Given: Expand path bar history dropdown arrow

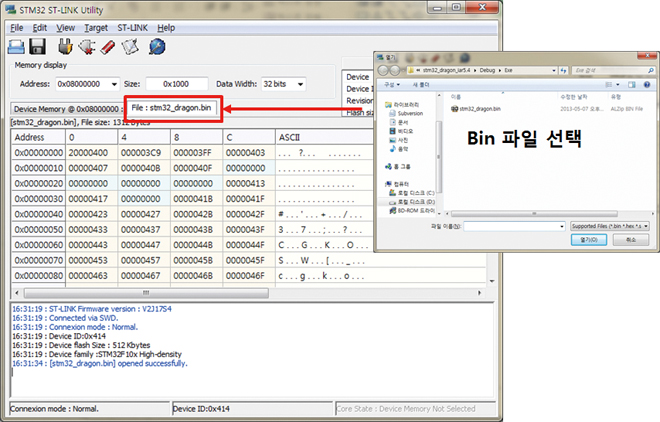Looking at the screenshot, I should coord(554,70).
